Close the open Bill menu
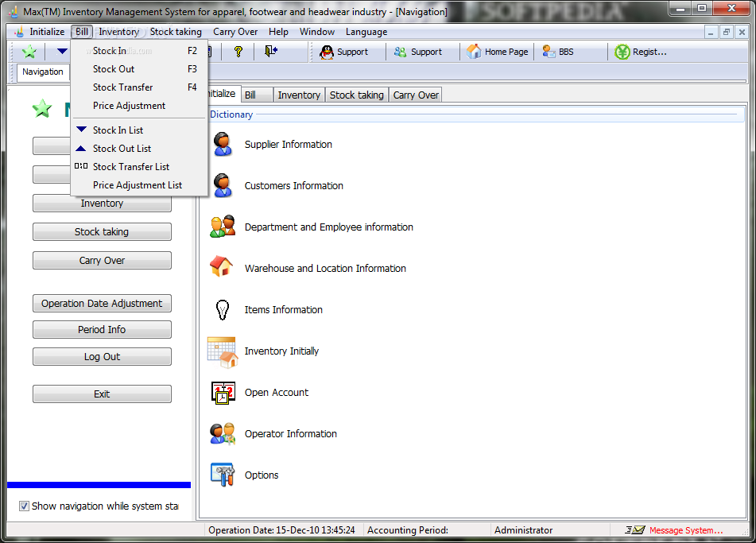This screenshot has width=756, height=543. 81,32
